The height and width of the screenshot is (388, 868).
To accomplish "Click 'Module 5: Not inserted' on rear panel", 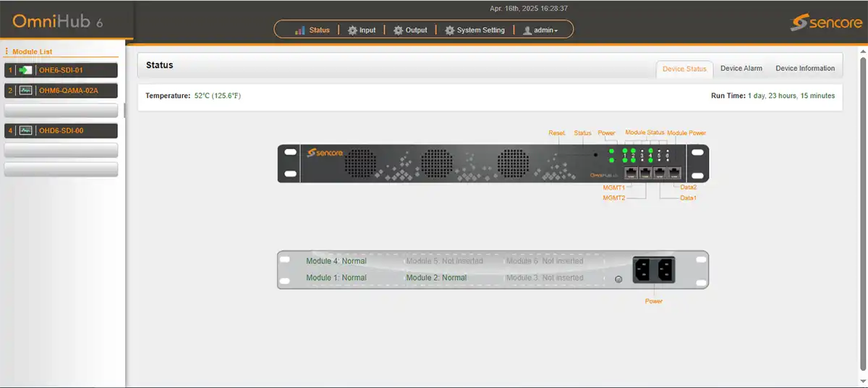I will point(444,261).
